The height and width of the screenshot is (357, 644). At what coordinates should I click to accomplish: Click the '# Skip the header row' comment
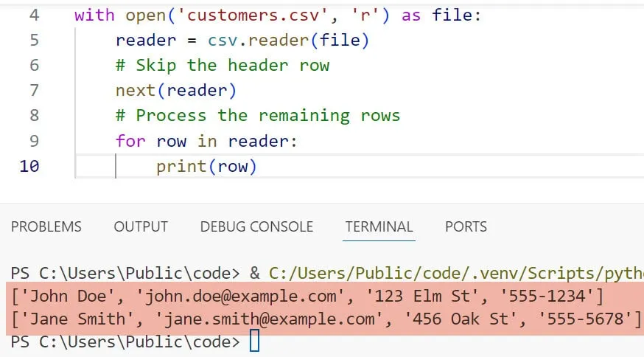click(222, 65)
